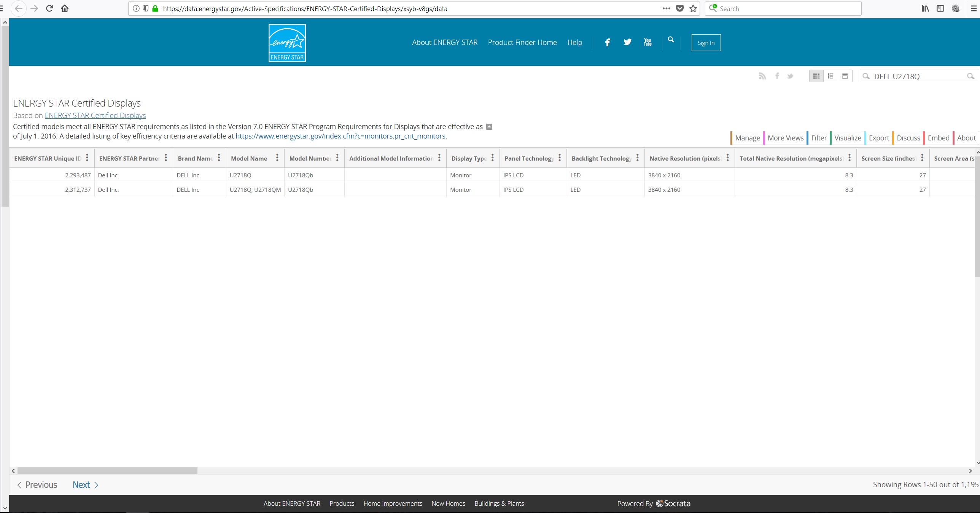Image resolution: width=980 pixels, height=513 pixels.
Task: Switch to table grid view
Action: pyautogui.click(x=816, y=76)
